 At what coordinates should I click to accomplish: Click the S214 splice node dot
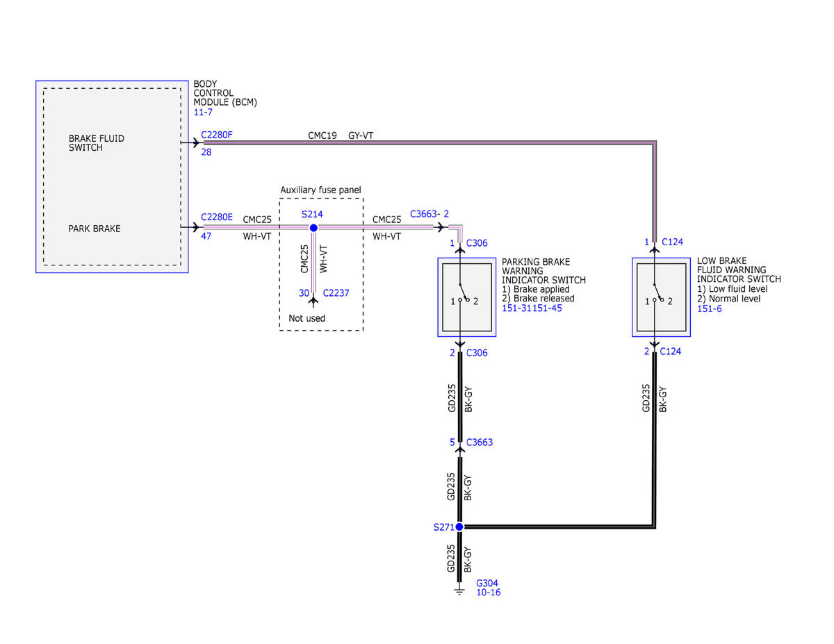(x=313, y=228)
